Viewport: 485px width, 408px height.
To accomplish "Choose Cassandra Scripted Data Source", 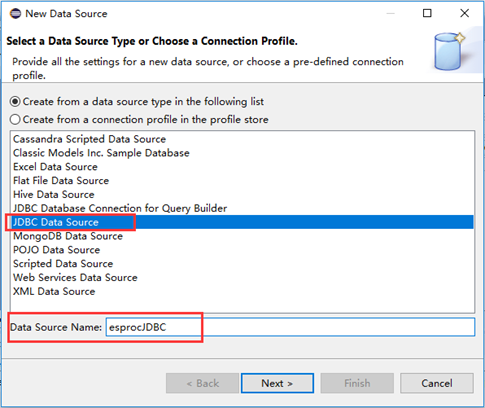I will point(242,139).
